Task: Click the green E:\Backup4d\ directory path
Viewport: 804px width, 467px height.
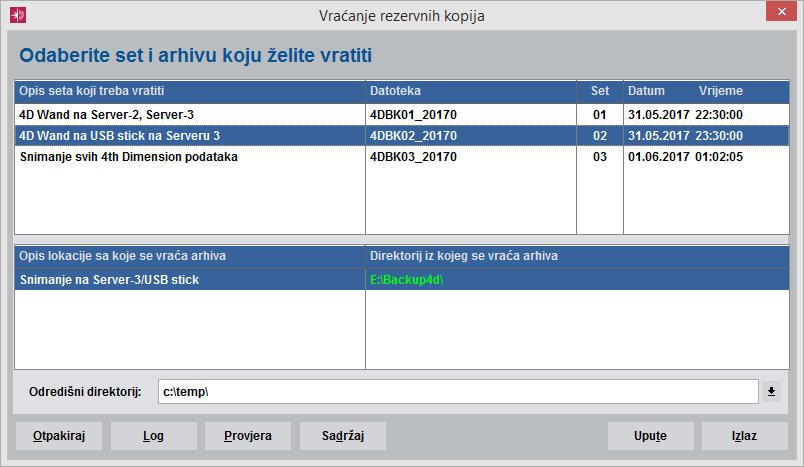Action: point(406,279)
